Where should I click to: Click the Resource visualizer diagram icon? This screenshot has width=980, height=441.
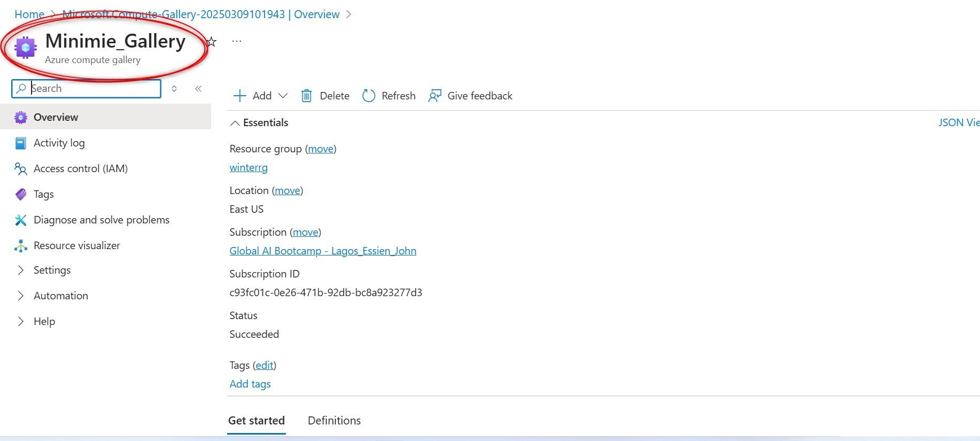click(x=21, y=246)
